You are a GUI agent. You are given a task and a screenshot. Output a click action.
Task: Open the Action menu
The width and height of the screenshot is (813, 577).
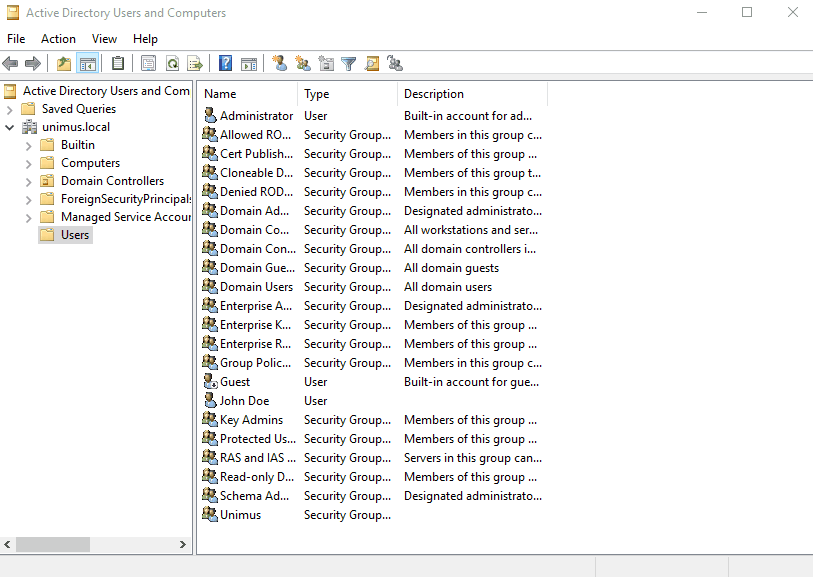point(59,39)
